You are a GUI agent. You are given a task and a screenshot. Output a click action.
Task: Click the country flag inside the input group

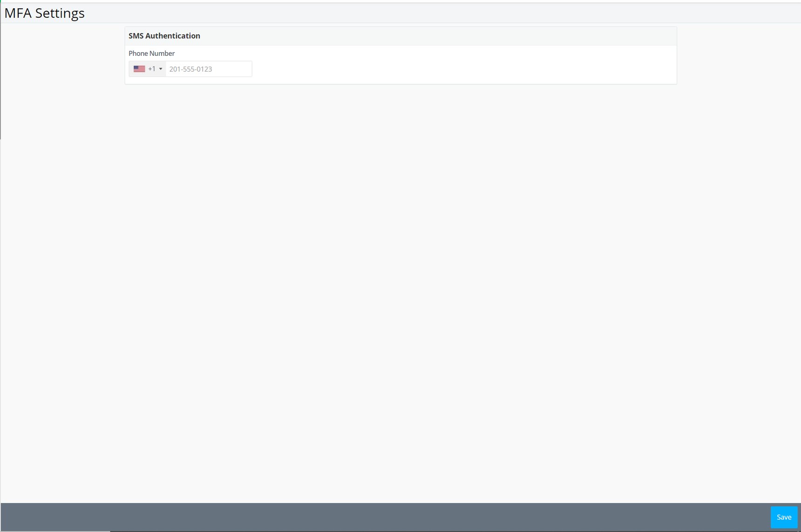pyautogui.click(x=139, y=68)
